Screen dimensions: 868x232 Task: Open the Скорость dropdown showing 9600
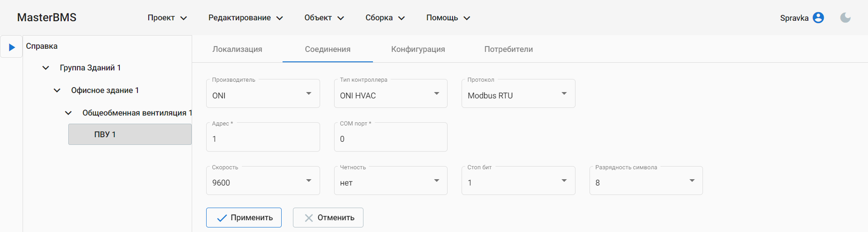click(x=263, y=181)
